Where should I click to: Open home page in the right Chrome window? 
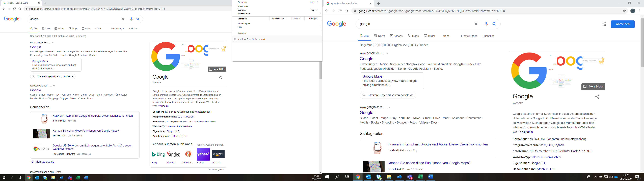(x=347, y=11)
